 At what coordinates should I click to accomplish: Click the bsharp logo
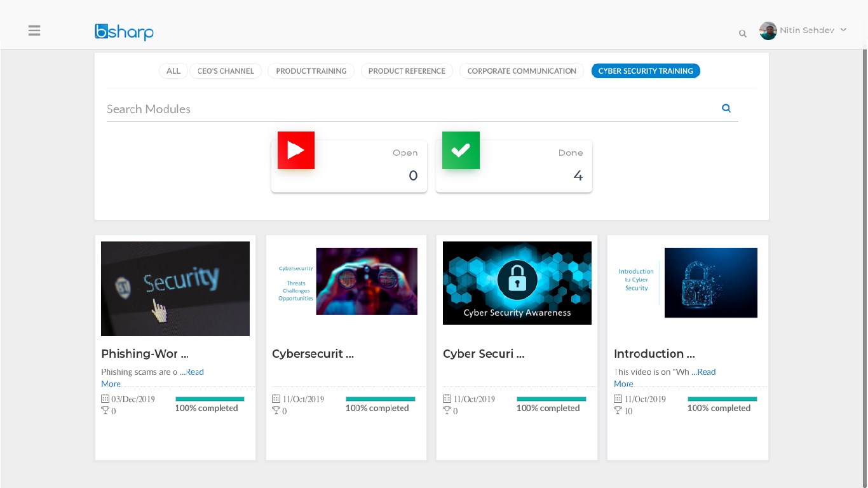(x=124, y=32)
